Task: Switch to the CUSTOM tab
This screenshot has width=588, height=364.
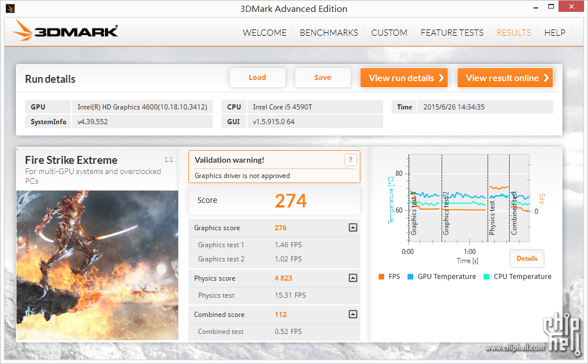Action: pos(389,32)
